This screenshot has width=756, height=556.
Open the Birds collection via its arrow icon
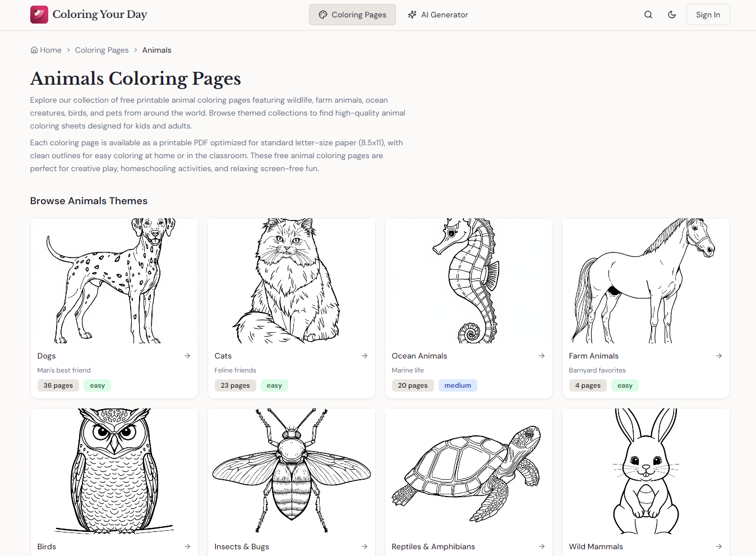(x=187, y=546)
